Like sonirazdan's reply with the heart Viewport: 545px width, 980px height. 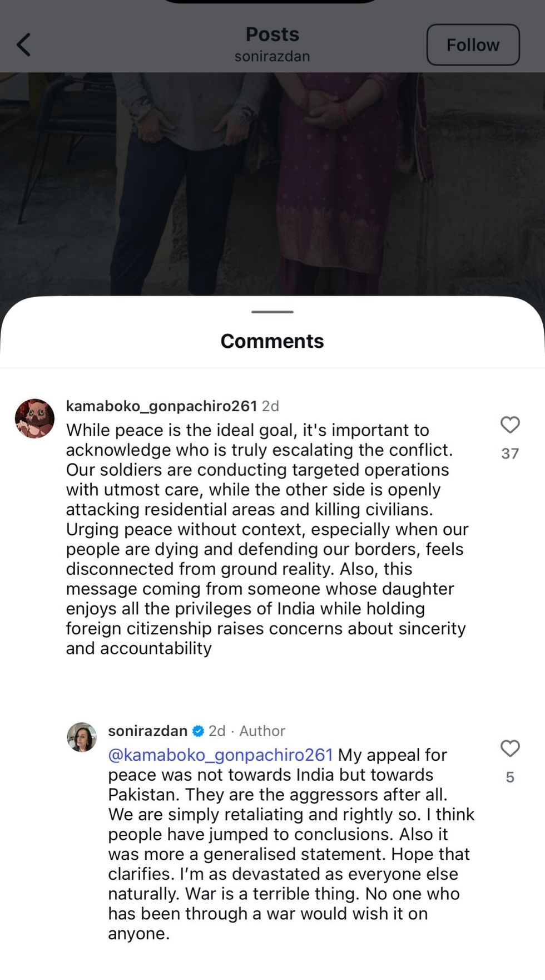coord(510,748)
